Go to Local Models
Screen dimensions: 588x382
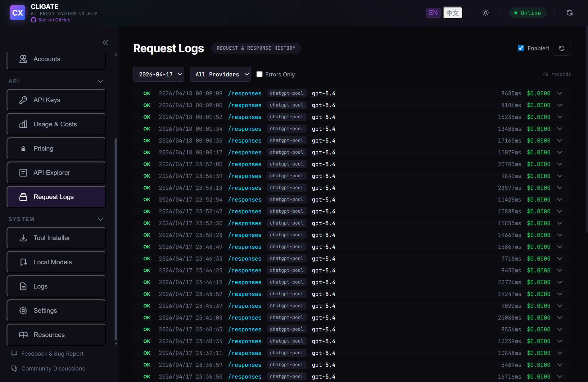(56, 262)
